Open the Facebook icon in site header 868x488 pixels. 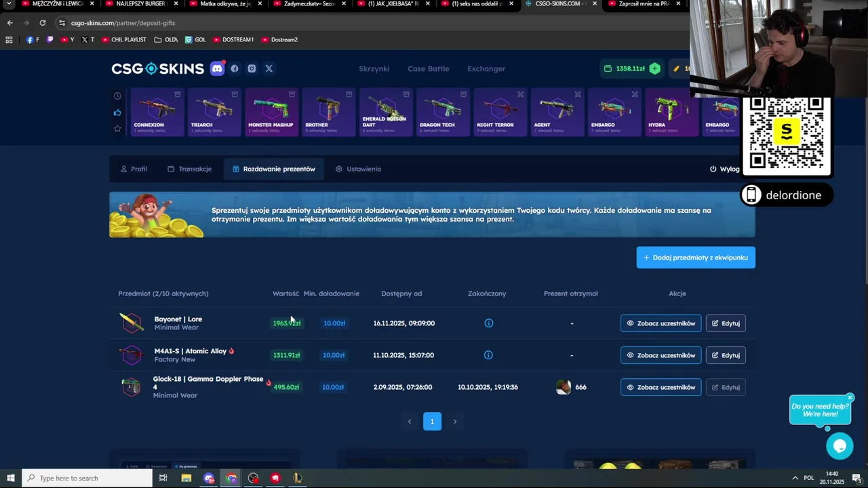(x=235, y=68)
